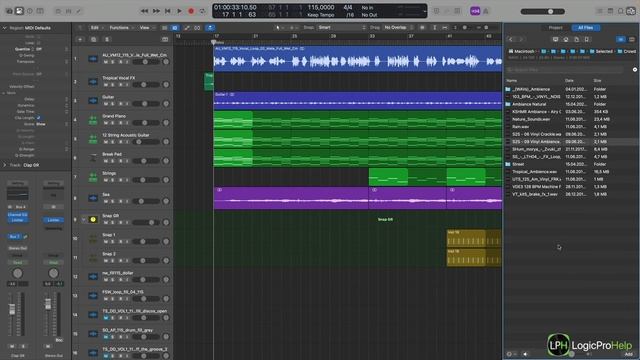Viewport: 640px width, 360px height.
Task: Toggle Cycle mode in the transport
Action: click(202, 11)
